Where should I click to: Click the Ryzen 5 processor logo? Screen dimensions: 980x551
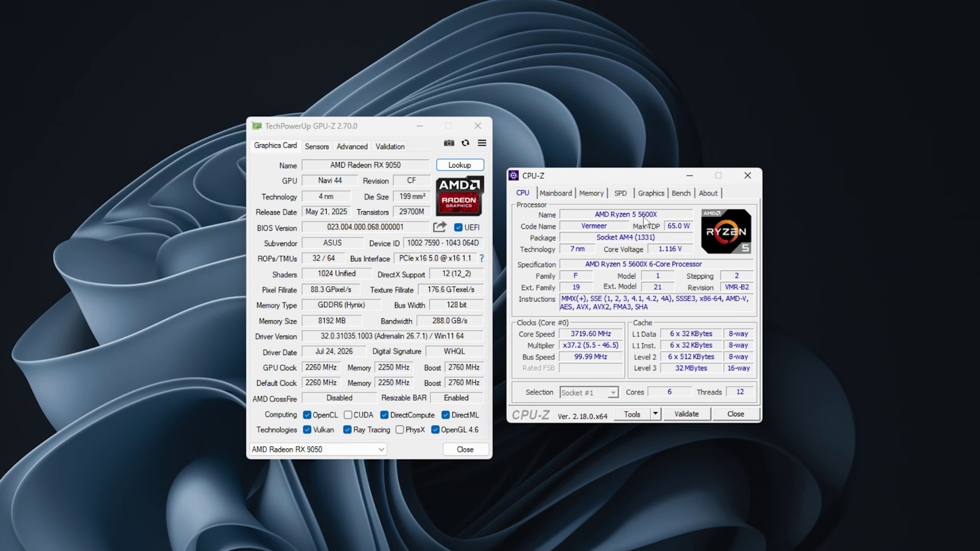tap(726, 231)
